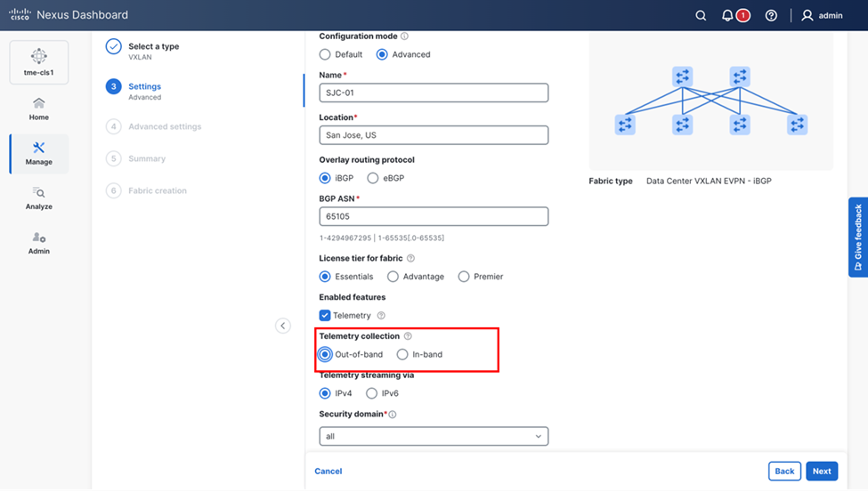Open Admin in sidebar
Screen dimensions: 868x492
coord(39,243)
